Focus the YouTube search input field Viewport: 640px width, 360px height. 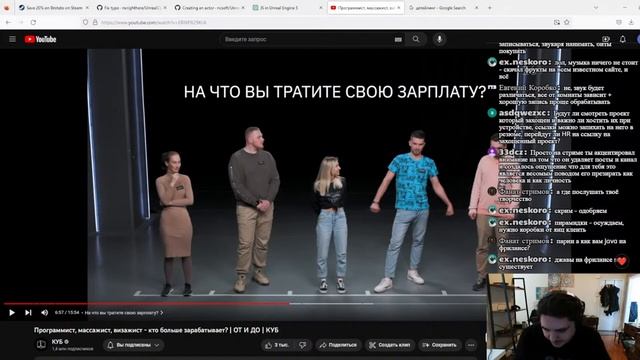(307, 39)
